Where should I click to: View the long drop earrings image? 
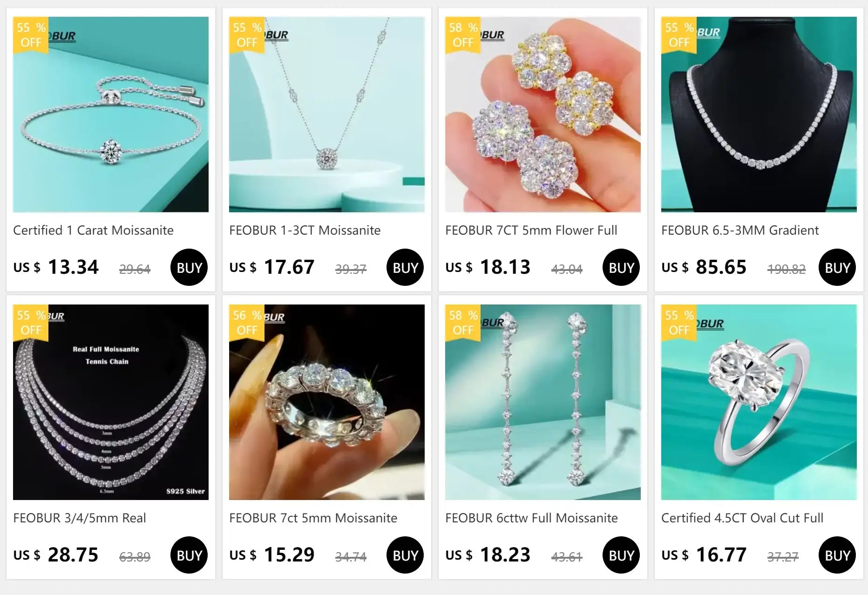(x=543, y=402)
